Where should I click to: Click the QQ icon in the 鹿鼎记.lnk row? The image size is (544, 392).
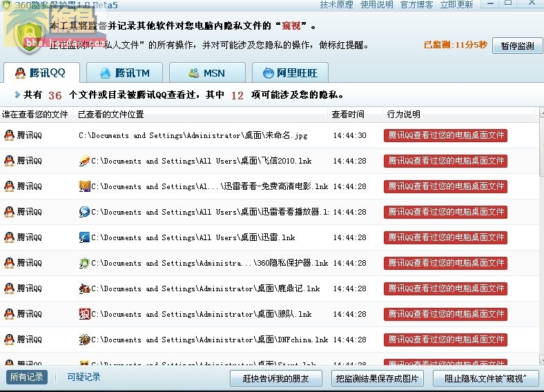(9, 288)
